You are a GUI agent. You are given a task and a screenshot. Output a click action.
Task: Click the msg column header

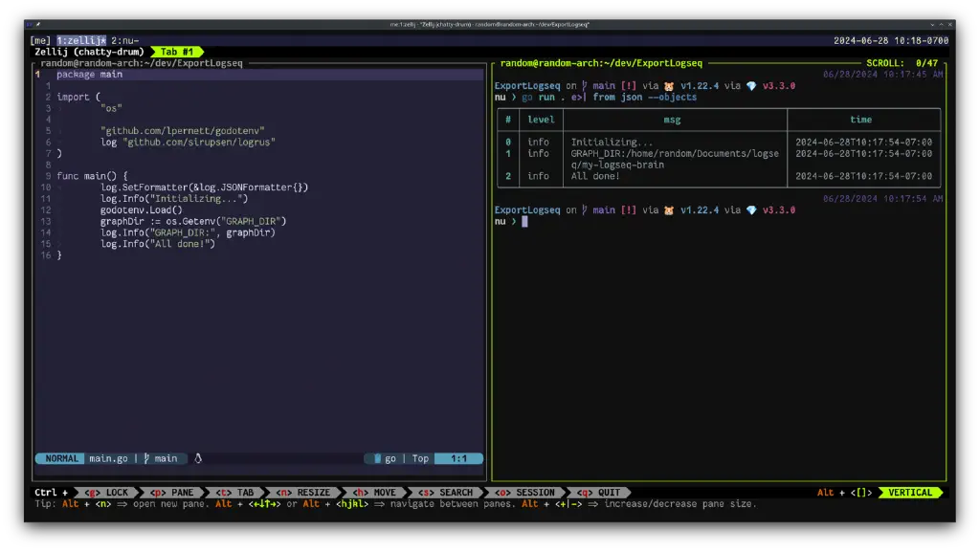672,120
